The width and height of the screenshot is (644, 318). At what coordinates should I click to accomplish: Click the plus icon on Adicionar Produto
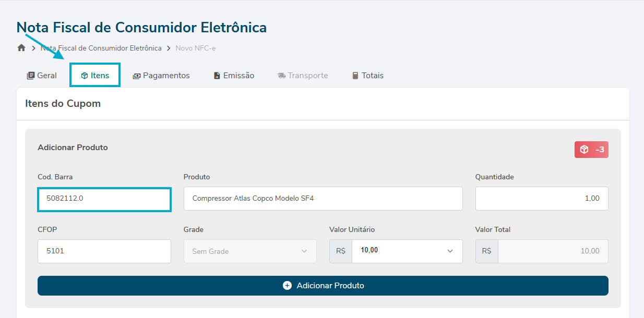287,286
